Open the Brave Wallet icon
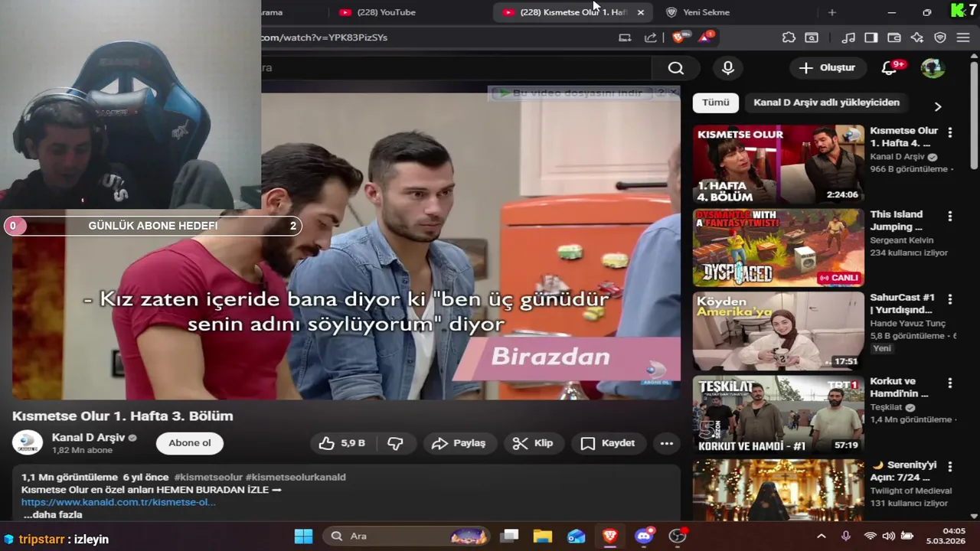Viewport: 980px width, 551px height. coord(894,37)
